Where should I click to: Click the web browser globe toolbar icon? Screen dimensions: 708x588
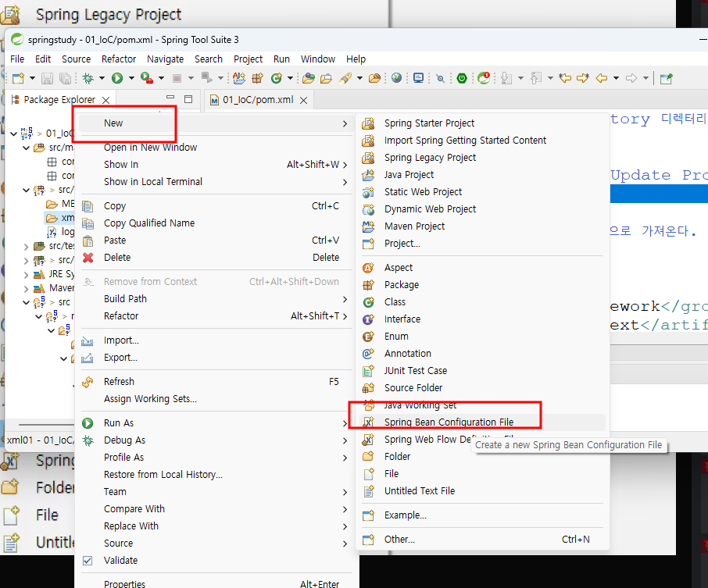coord(396,78)
